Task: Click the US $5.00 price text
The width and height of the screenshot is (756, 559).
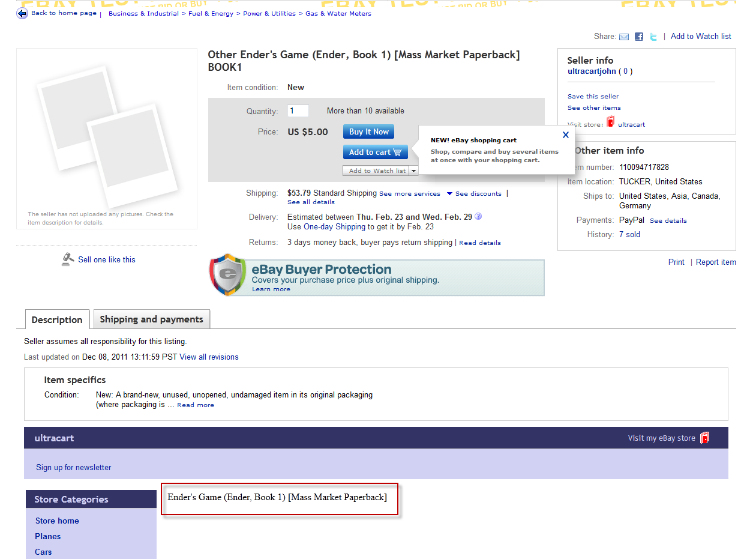Action: click(308, 132)
